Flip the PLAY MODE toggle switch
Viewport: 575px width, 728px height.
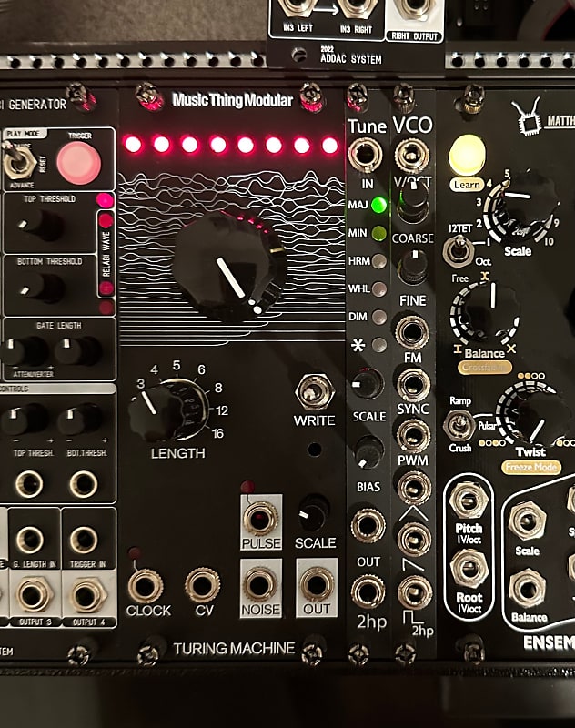coord(18,163)
